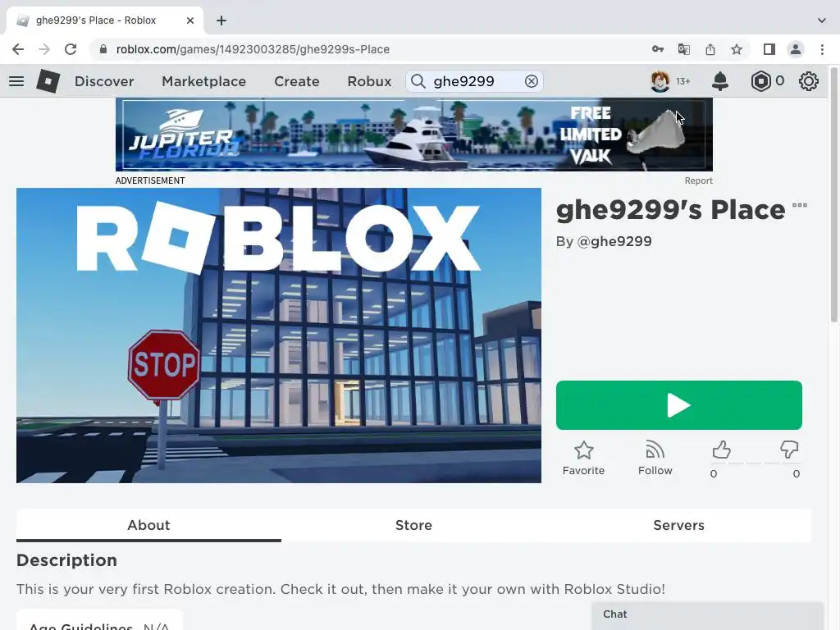This screenshot has height=630, width=840.
Task: View site info via lock icon
Action: (x=103, y=49)
